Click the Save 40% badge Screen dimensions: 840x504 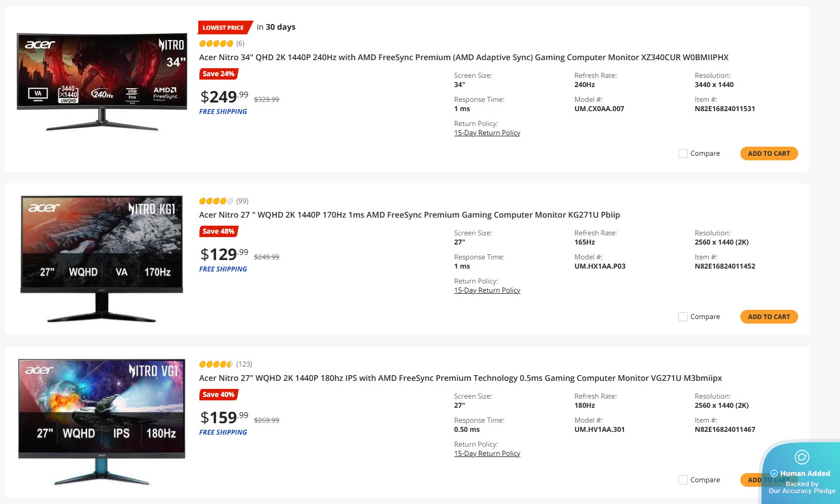[x=218, y=395]
